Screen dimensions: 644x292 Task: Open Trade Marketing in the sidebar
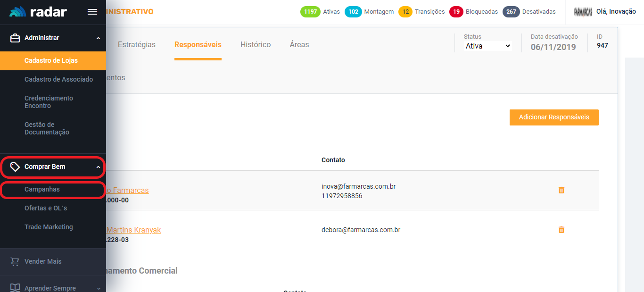pos(49,227)
